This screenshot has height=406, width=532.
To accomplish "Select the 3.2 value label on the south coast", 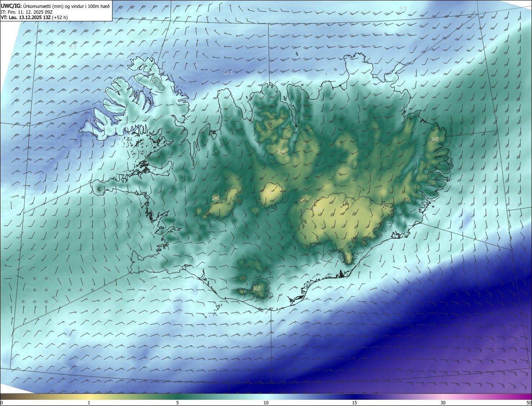I will tap(256, 288).
